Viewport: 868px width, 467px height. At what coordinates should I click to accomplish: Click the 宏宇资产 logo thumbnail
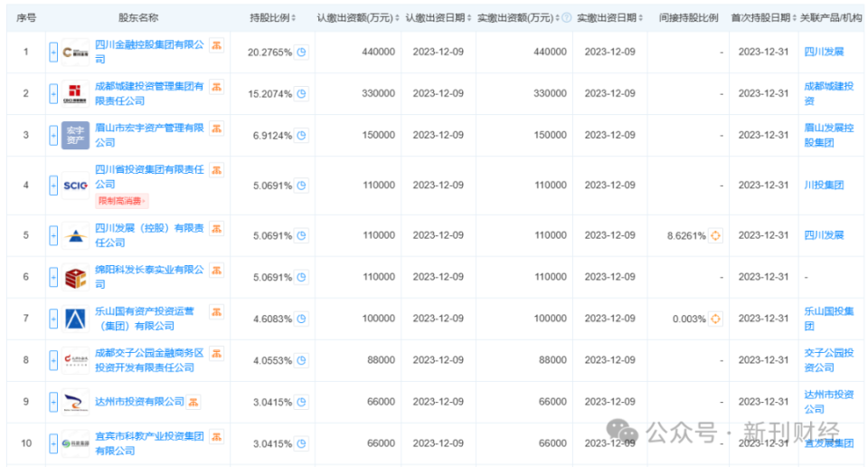point(75,135)
